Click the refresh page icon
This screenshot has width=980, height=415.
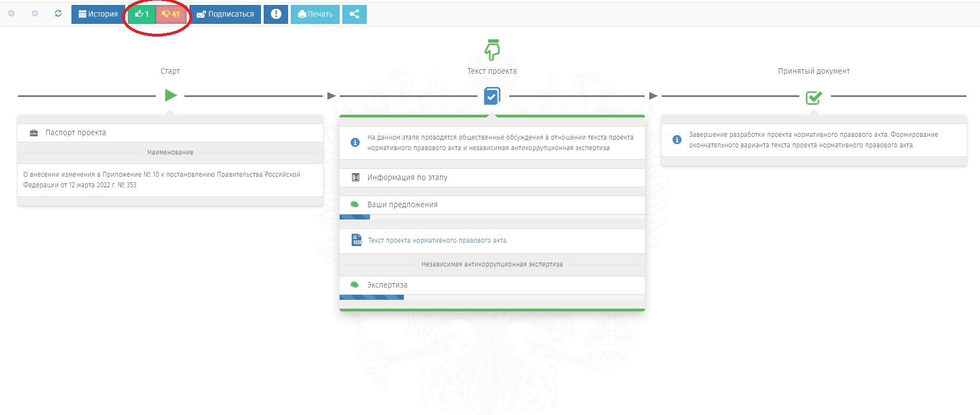coord(58,14)
